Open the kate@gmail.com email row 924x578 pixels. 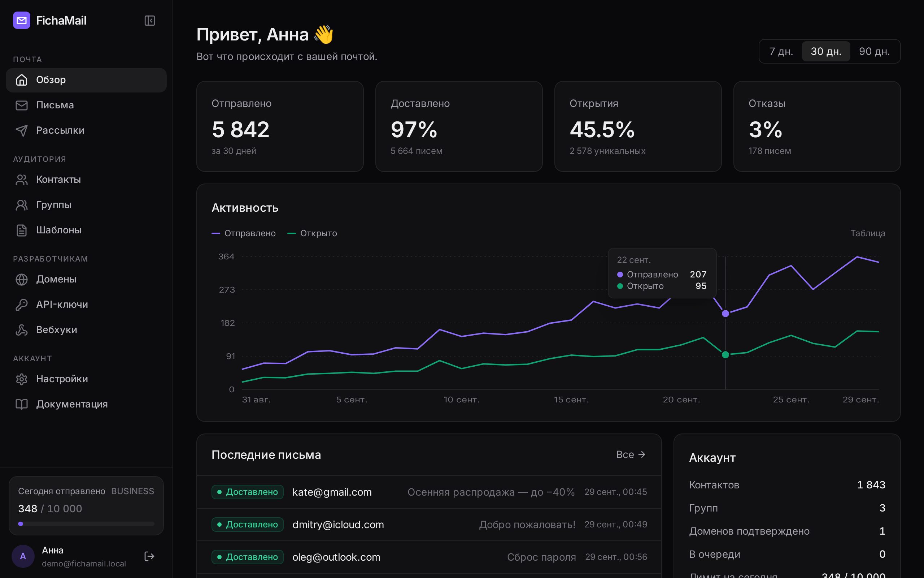pos(429,492)
